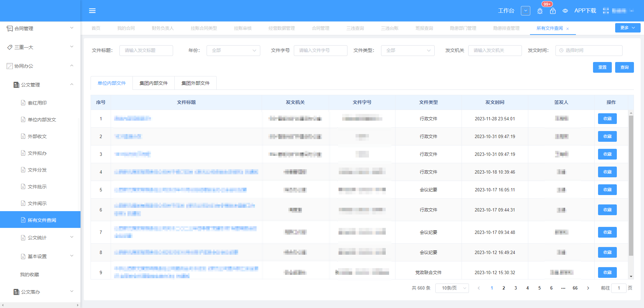Click the next page arrow
Image resolution: width=644 pixels, height=308 pixels.
pos(588,288)
